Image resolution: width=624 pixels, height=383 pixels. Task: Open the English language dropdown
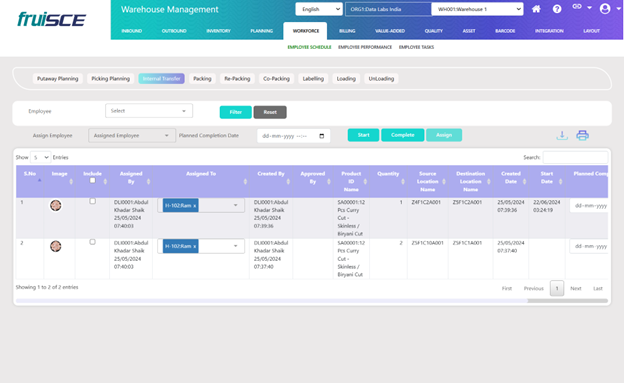click(x=319, y=9)
